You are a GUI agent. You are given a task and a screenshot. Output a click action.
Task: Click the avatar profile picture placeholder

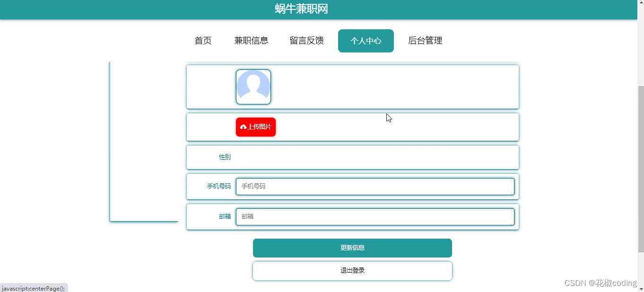(x=253, y=86)
